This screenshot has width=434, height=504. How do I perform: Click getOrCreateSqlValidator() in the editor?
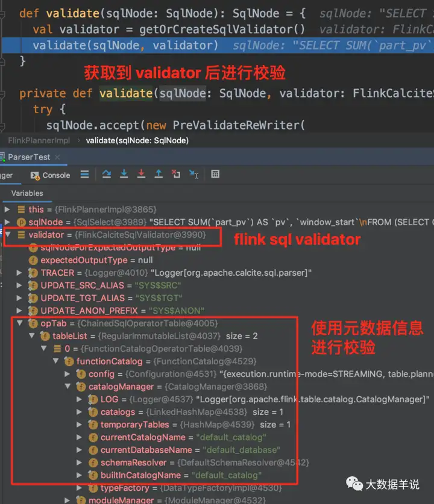point(222,30)
